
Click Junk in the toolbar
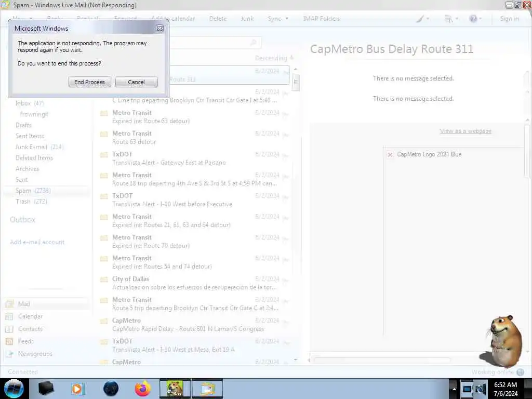[247, 19]
